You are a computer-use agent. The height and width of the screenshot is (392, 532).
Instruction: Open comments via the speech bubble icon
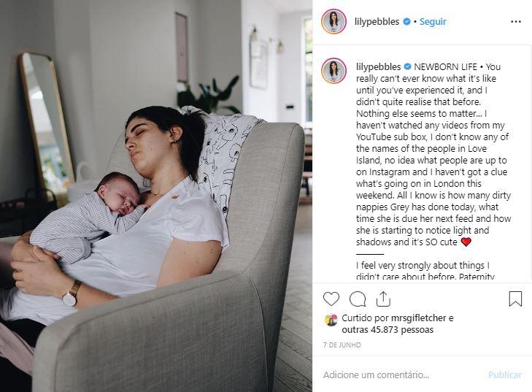coord(358,299)
